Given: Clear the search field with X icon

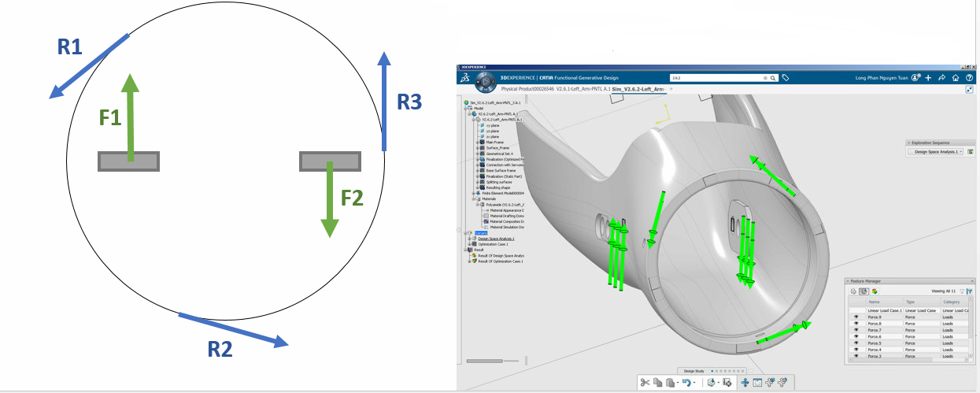Looking at the screenshot, I should click(765, 78).
